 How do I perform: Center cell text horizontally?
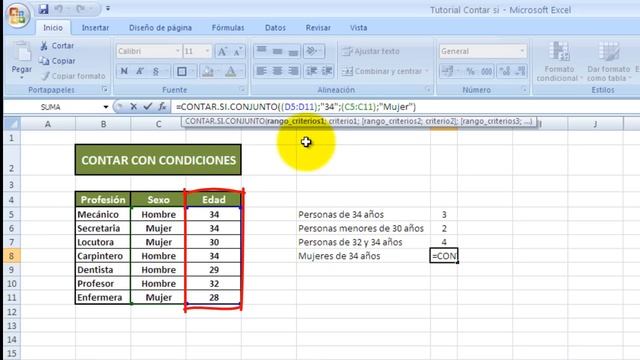[278, 71]
